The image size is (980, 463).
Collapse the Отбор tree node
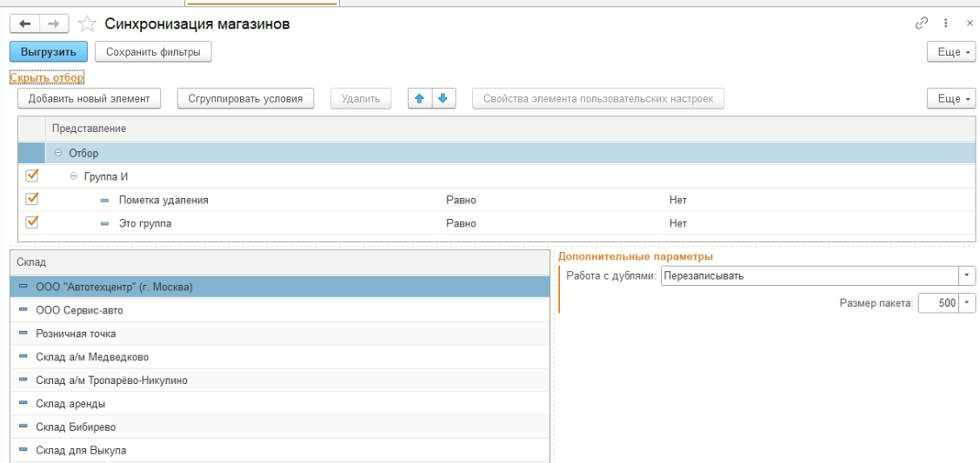[59, 153]
